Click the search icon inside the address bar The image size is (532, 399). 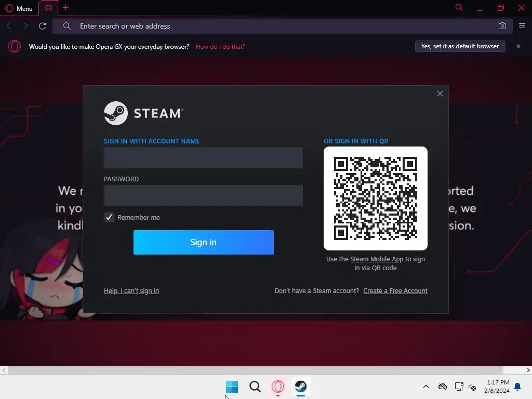(x=67, y=26)
